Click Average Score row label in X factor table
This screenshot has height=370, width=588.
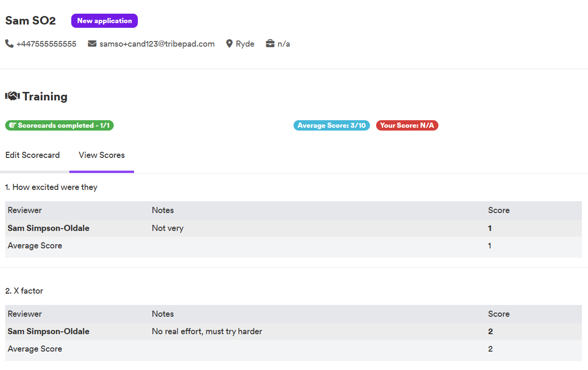point(35,349)
